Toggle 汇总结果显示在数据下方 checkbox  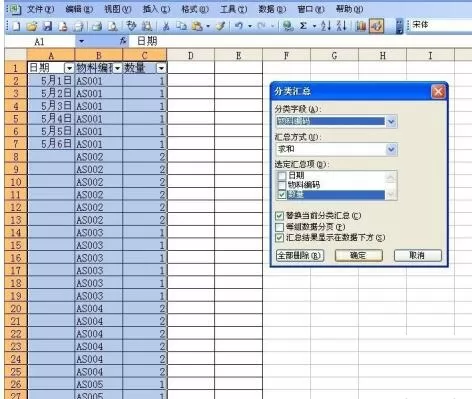pyautogui.click(x=279, y=238)
